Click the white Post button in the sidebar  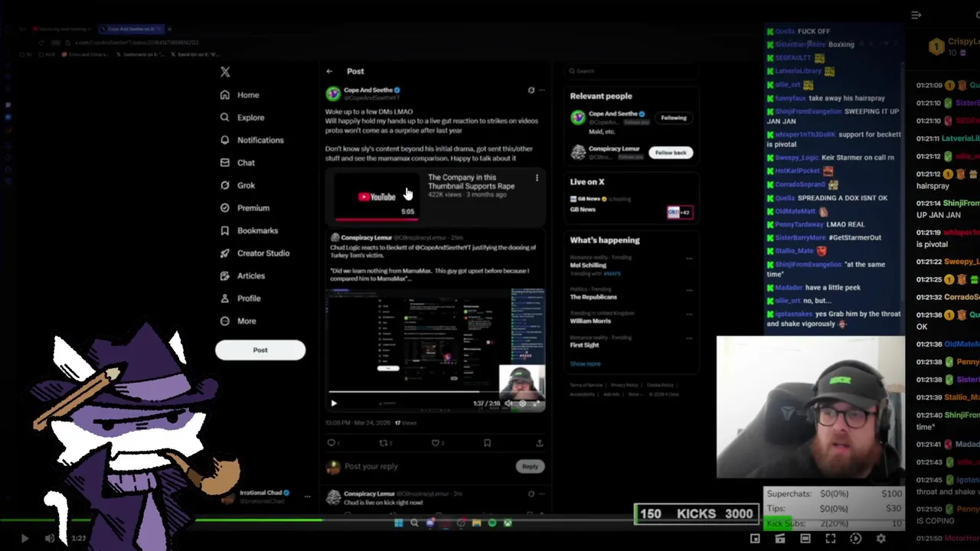260,350
